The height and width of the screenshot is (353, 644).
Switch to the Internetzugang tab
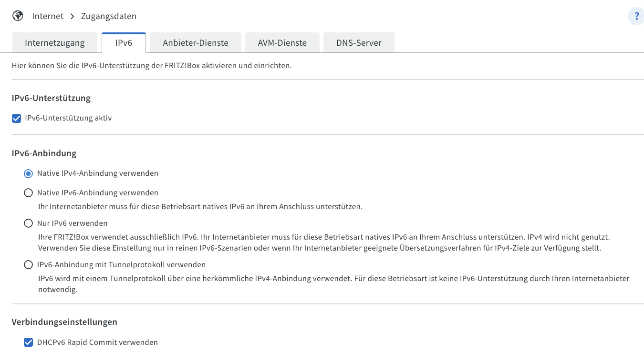coord(55,43)
